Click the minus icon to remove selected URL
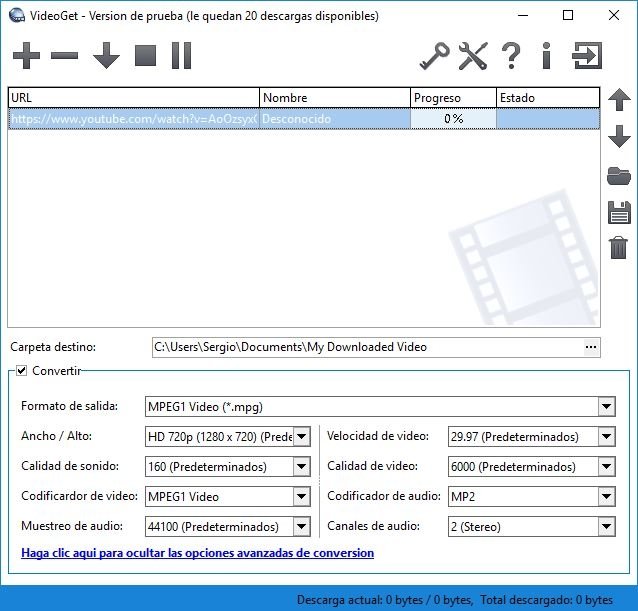Screen dimensions: 638x611 (x=64, y=55)
